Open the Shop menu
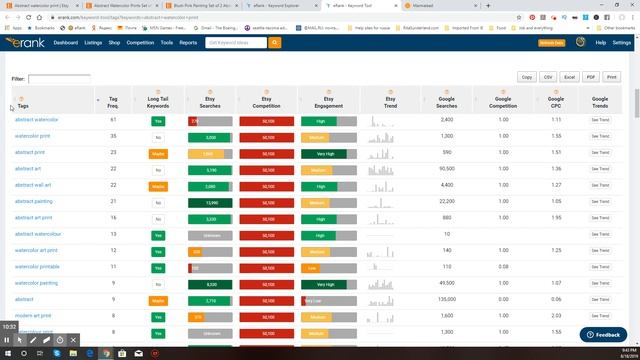The height and width of the screenshot is (360, 640). click(x=114, y=42)
